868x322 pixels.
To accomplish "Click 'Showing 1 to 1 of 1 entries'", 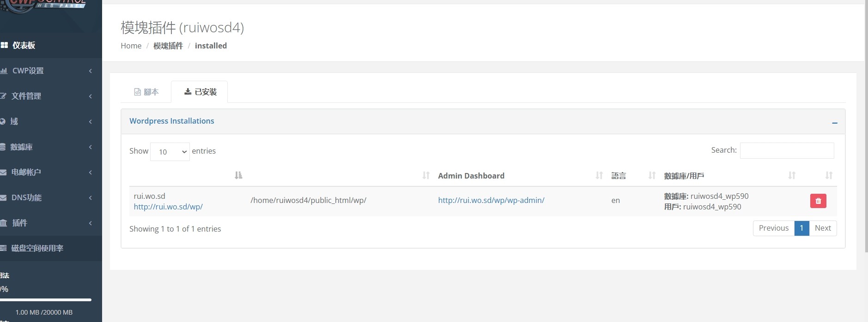I will click(x=175, y=229).
